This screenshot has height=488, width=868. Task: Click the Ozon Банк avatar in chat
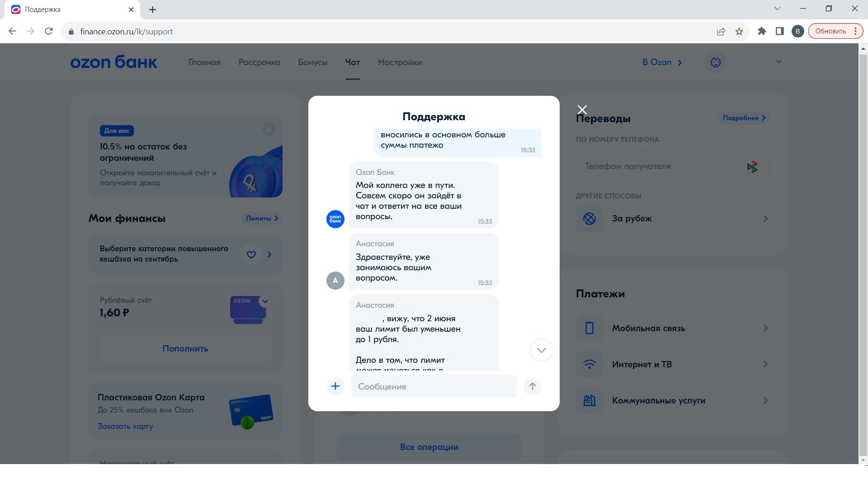(335, 219)
